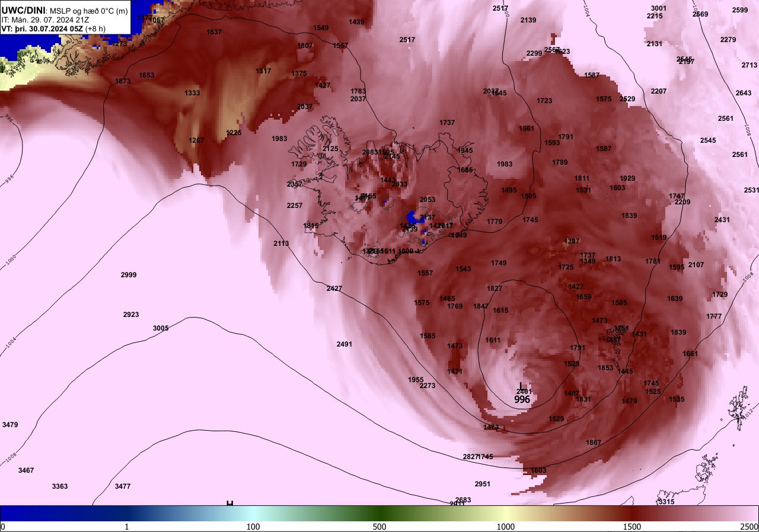Click the height value 1723

(x=544, y=101)
